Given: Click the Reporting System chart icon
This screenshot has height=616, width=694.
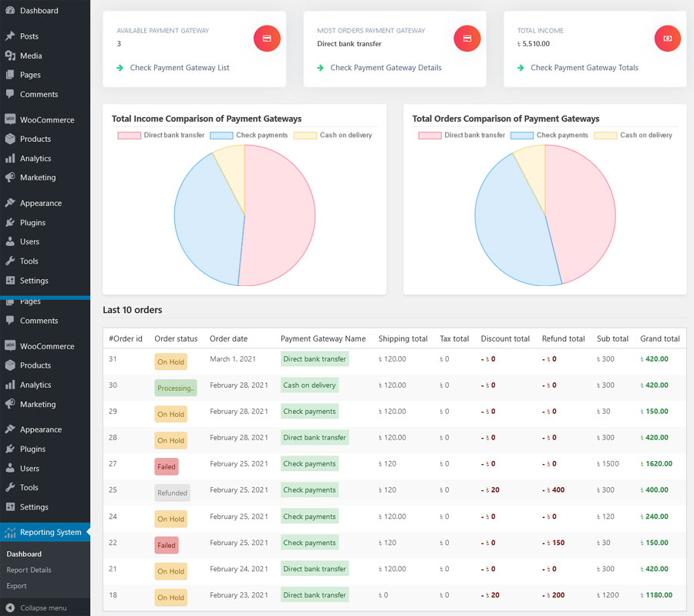Looking at the screenshot, I should tap(10, 533).
